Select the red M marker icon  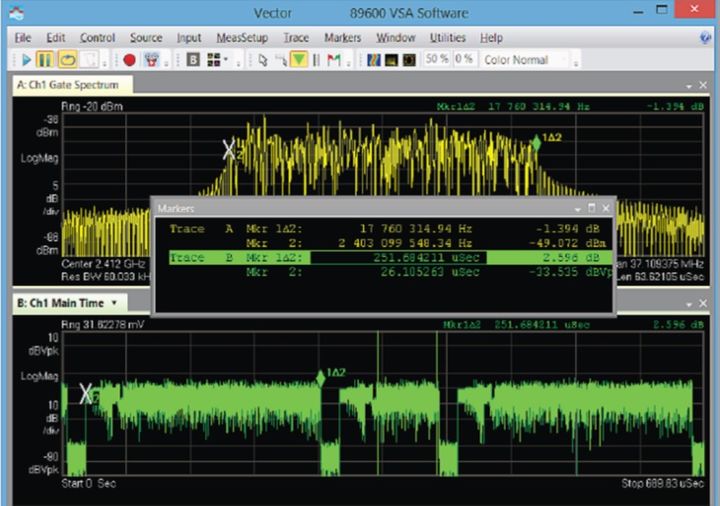[333, 60]
